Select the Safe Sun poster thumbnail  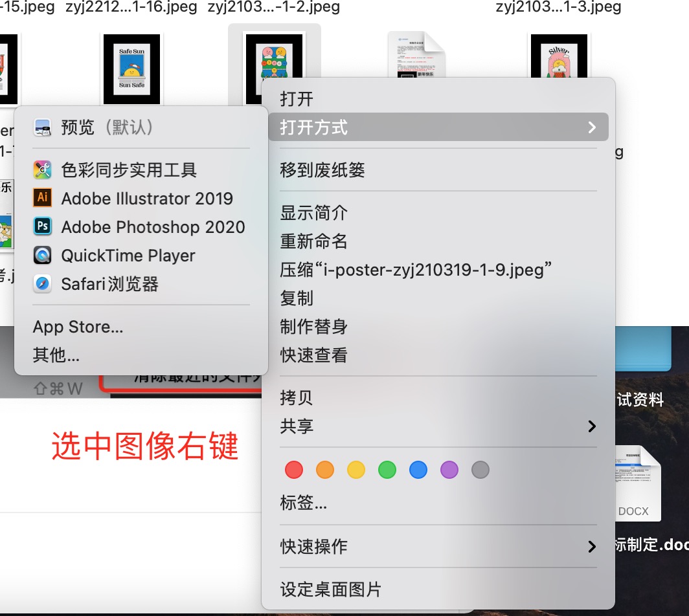pyautogui.click(x=131, y=69)
